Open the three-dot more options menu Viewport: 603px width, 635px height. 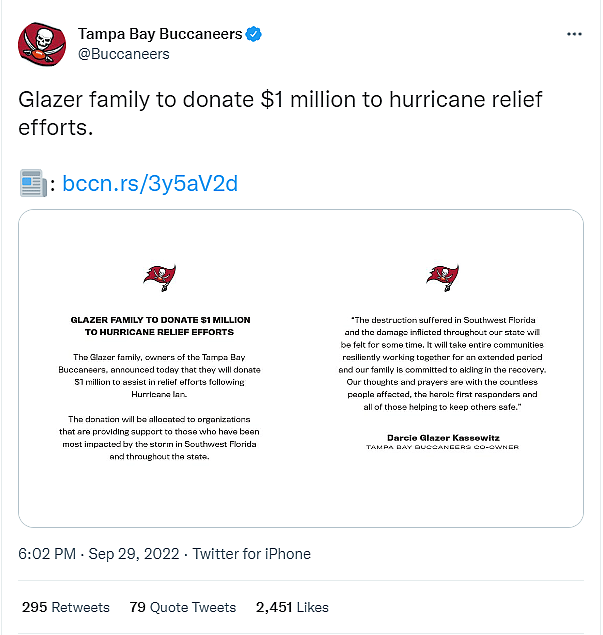(574, 34)
